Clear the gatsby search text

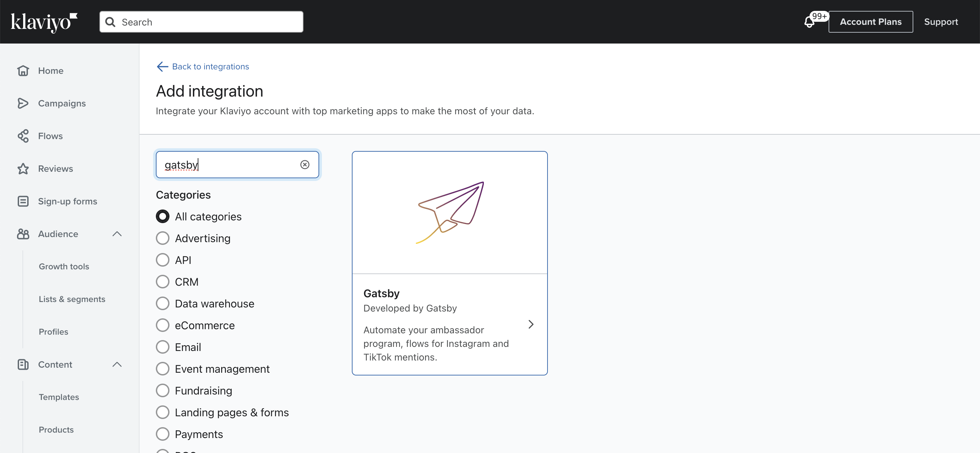305,165
